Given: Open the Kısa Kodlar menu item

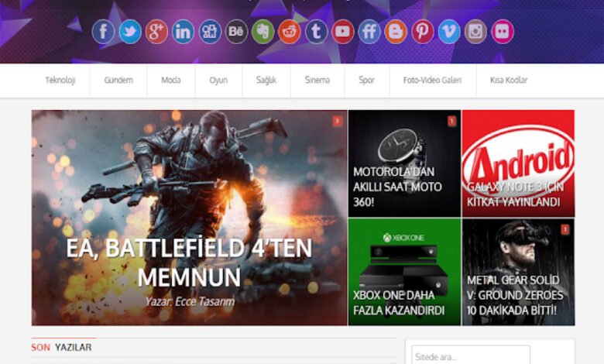Looking at the screenshot, I should tap(509, 81).
